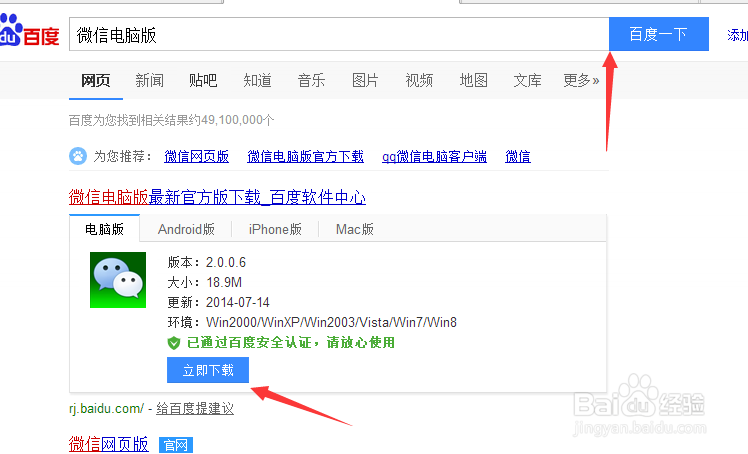
Task: Open the 文库 tab
Action: click(528, 80)
